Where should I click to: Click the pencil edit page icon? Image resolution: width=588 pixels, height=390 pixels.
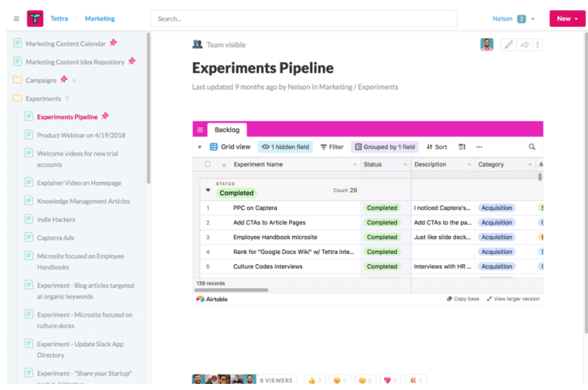(508, 45)
